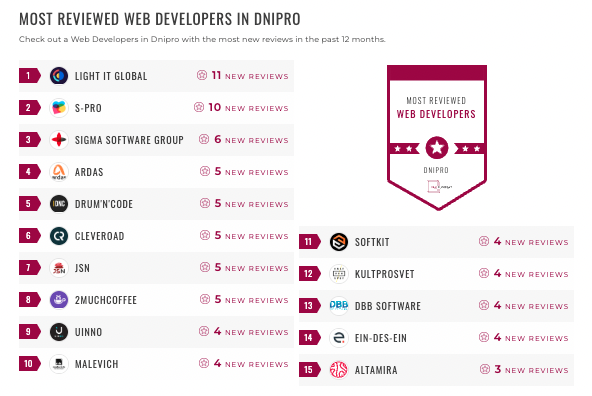Click the Ardas logo icon
This screenshot has height=396, width=592.
(x=59, y=172)
